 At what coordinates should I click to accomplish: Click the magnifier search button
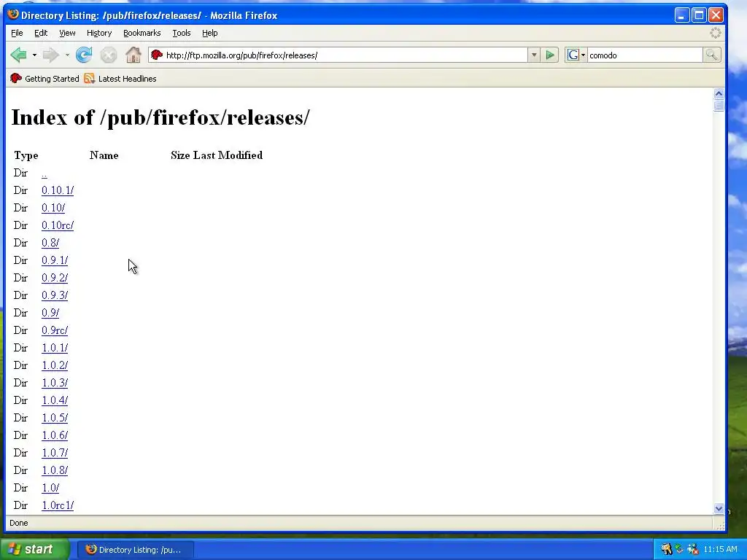(x=712, y=55)
